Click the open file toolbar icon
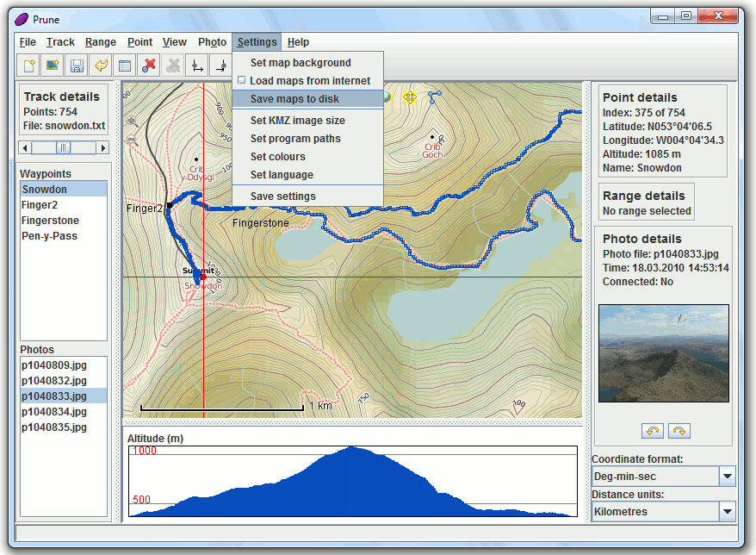The width and height of the screenshot is (756, 555). pos(28,65)
